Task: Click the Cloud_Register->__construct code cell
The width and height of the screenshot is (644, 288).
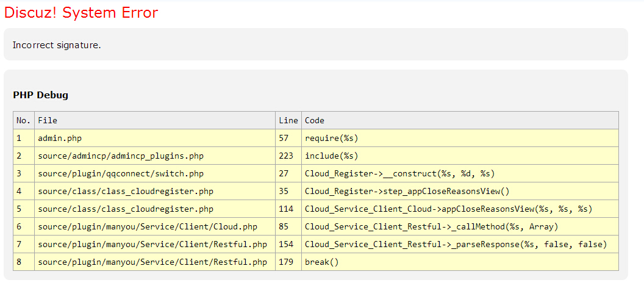Action: tap(399, 173)
